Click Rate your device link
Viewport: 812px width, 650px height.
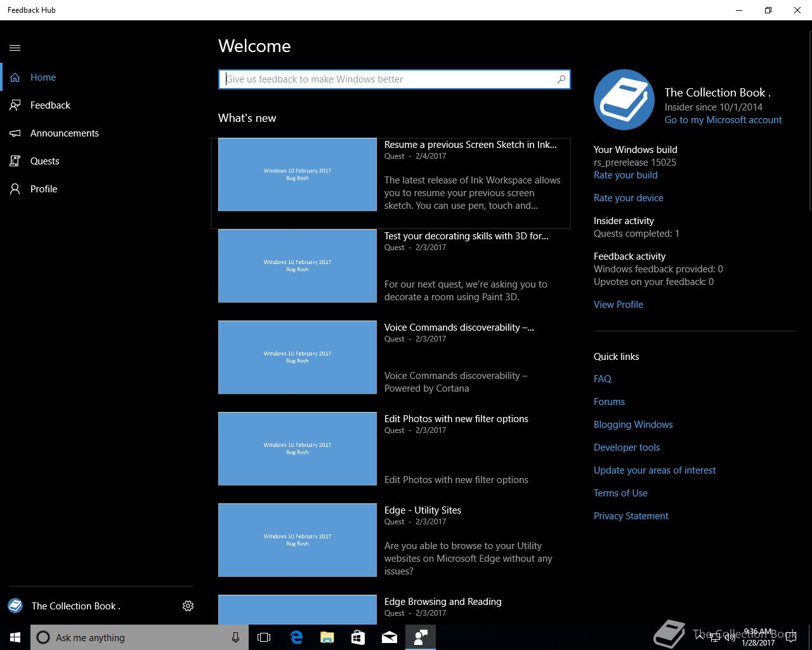(x=629, y=198)
